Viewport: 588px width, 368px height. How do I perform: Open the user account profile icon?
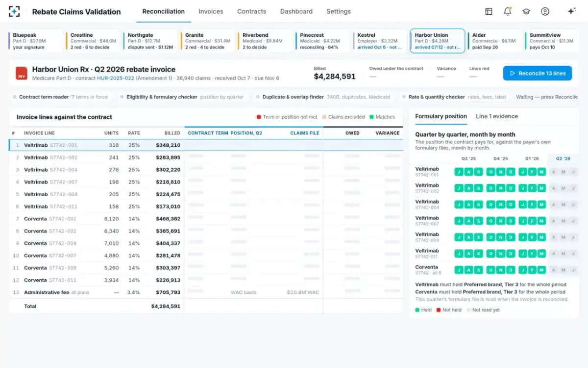545,11
